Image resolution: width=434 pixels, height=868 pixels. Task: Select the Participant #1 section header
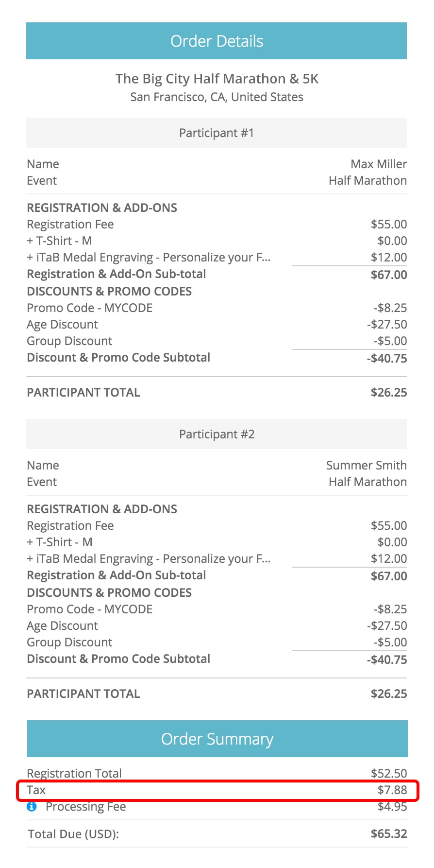point(217,133)
